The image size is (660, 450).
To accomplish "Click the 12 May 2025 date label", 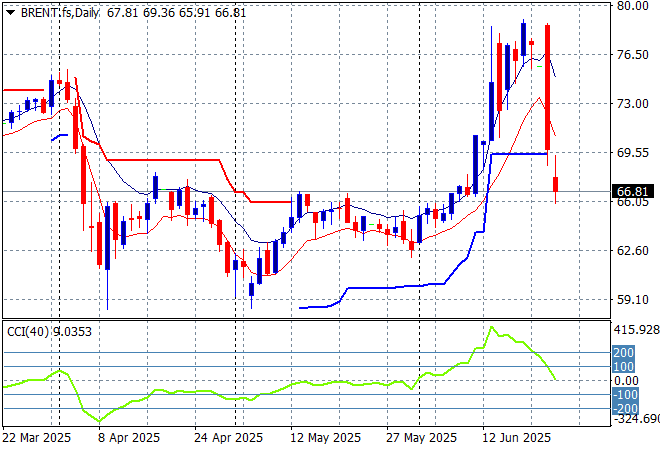I will click(x=325, y=438).
